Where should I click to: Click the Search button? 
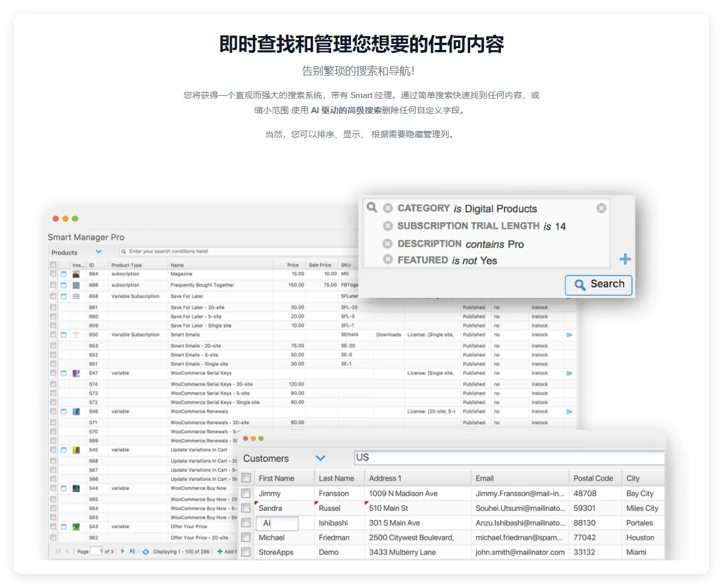click(x=598, y=285)
